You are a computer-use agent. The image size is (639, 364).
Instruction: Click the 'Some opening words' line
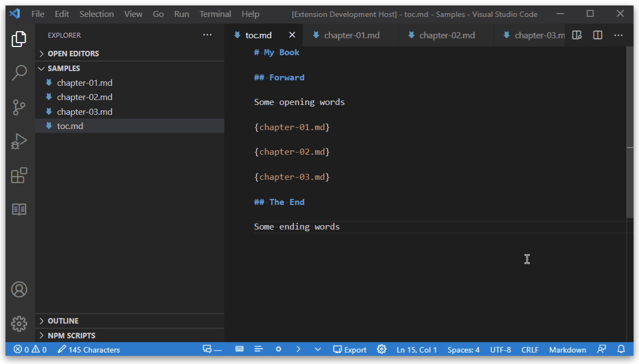coord(299,102)
